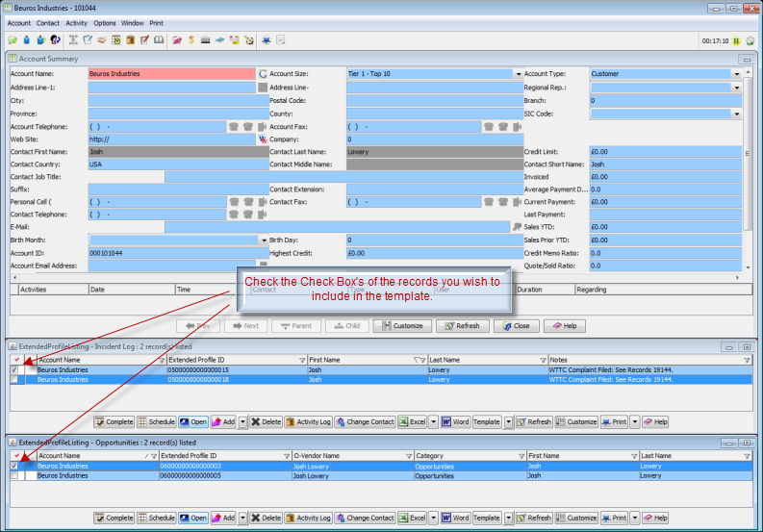Click the Account Summary scrollbar down arrow
763x532 pixels.
(x=748, y=266)
